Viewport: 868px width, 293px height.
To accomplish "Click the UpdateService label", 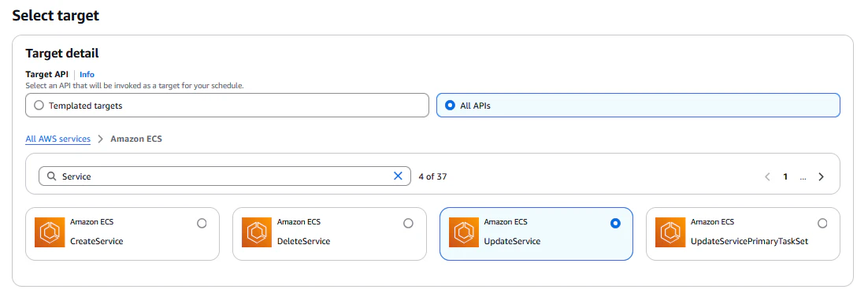I will pos(512,242).
